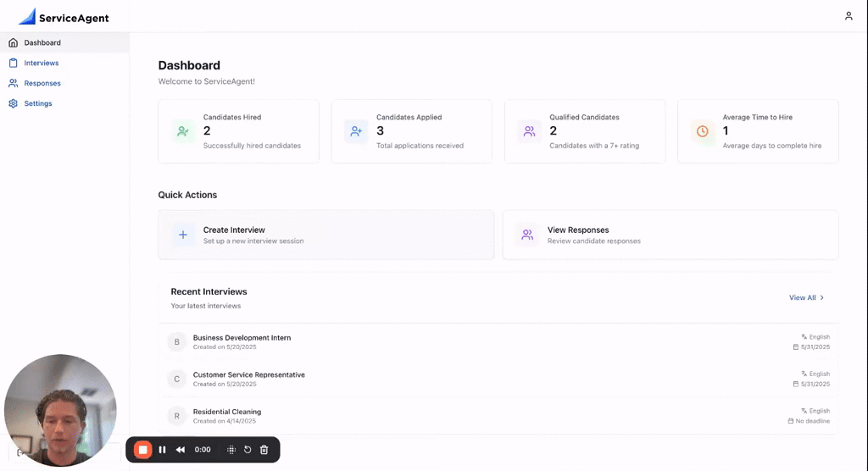Restart the recording
The image size is (868, 471).
pyautogui.click(x=248, y=450)
